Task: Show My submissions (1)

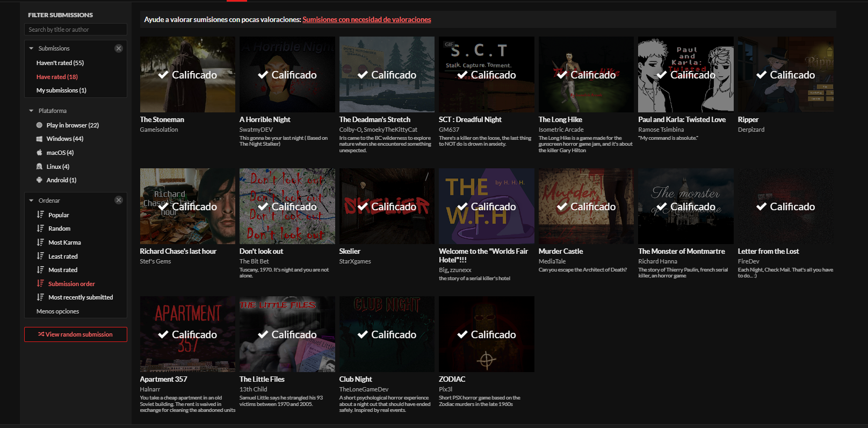Action: coord(61,90)
